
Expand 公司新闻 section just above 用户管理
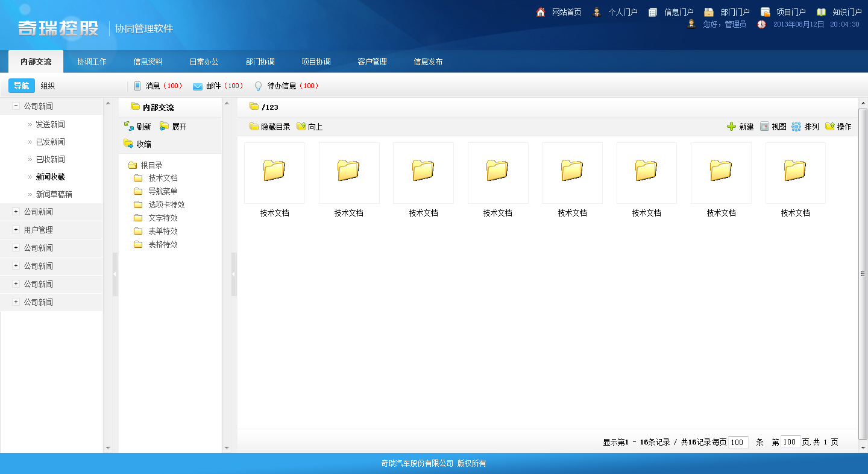tap(16, 212)
